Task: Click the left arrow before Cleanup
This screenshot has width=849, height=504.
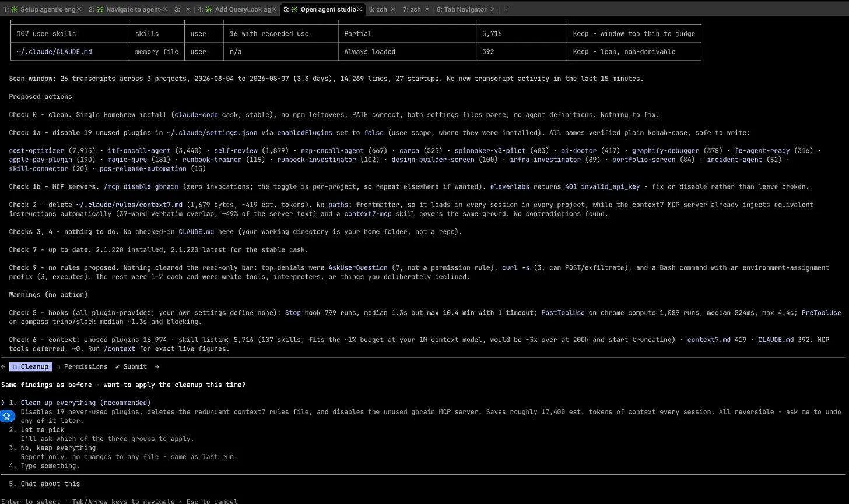Action: (x=3, y=366)
